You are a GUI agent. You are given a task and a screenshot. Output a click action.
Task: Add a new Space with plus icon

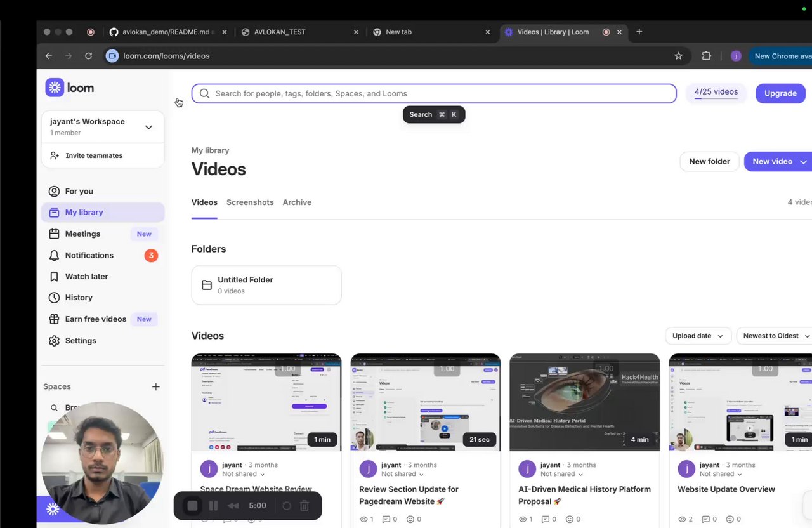(x=155, y=386)
